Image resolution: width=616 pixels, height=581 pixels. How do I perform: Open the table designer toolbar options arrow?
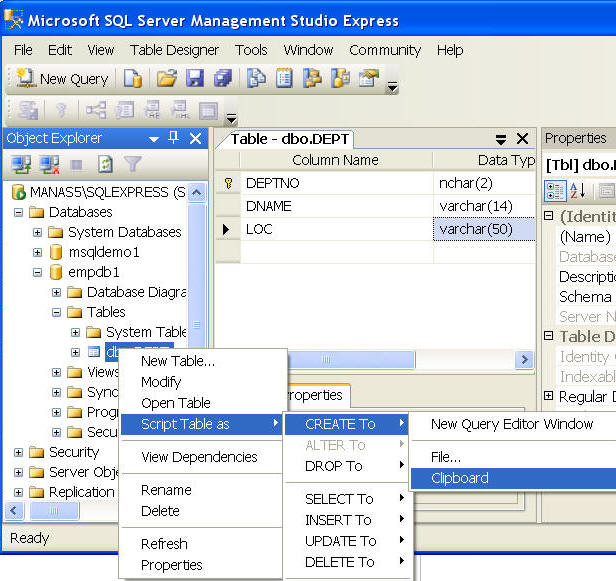(x=231, y=118)
